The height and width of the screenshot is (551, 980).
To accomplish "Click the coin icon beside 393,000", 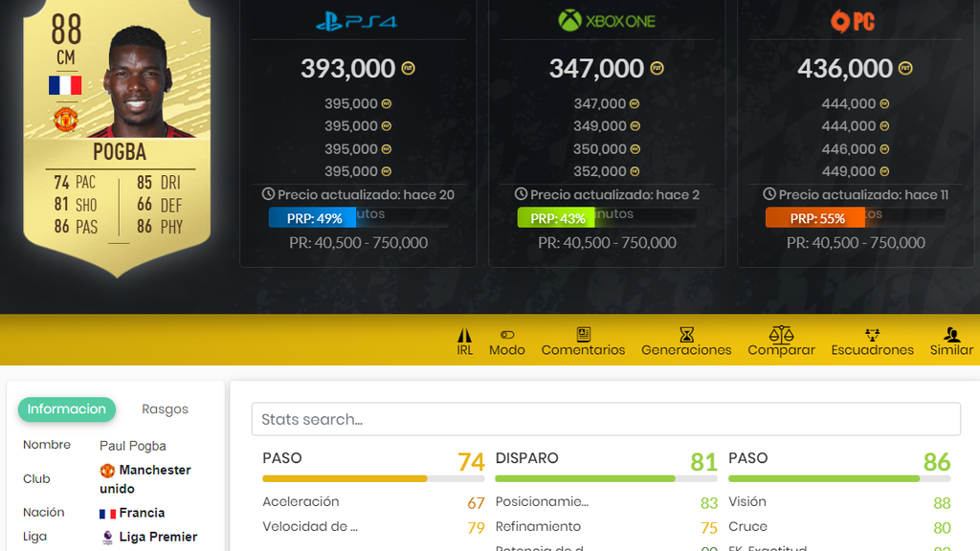I will point(408,68).
